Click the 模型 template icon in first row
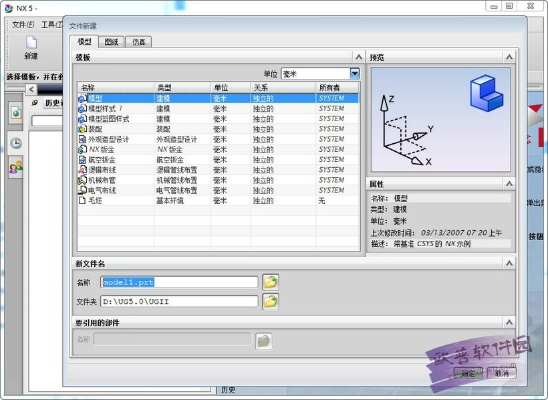 tap(82, 99)
